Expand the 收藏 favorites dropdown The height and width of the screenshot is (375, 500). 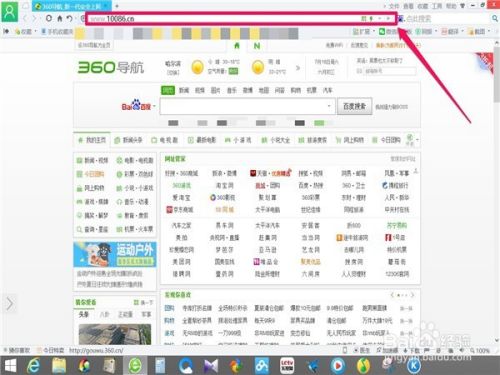pos(35,31)
